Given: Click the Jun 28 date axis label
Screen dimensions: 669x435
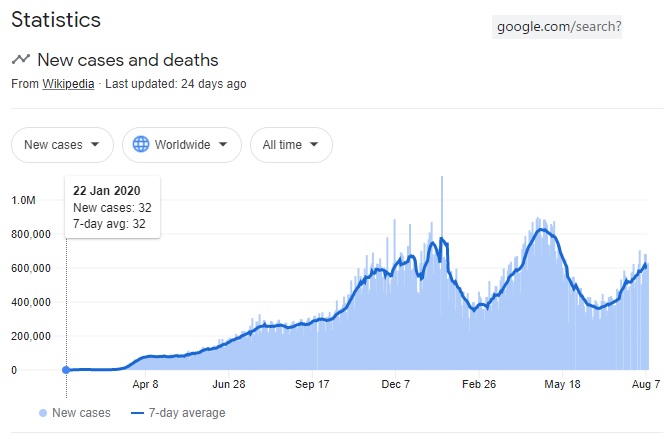Looking at the screenshot, I should [229, 384].
